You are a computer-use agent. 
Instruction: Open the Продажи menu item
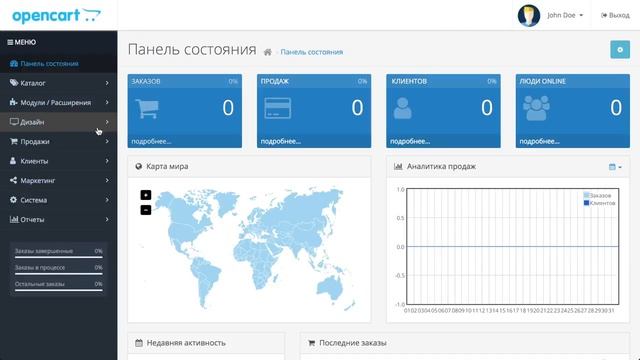pos(58,141)
